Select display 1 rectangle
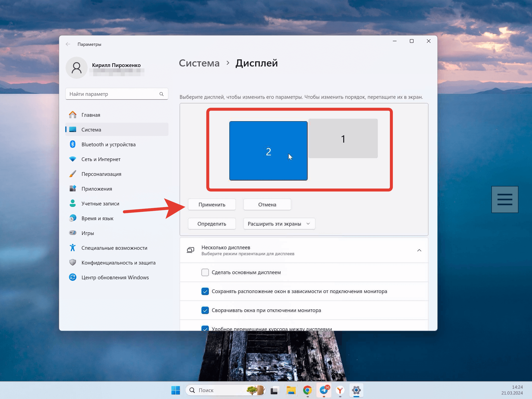The height and width of the screenshot is (399, 532). (343, 139)
